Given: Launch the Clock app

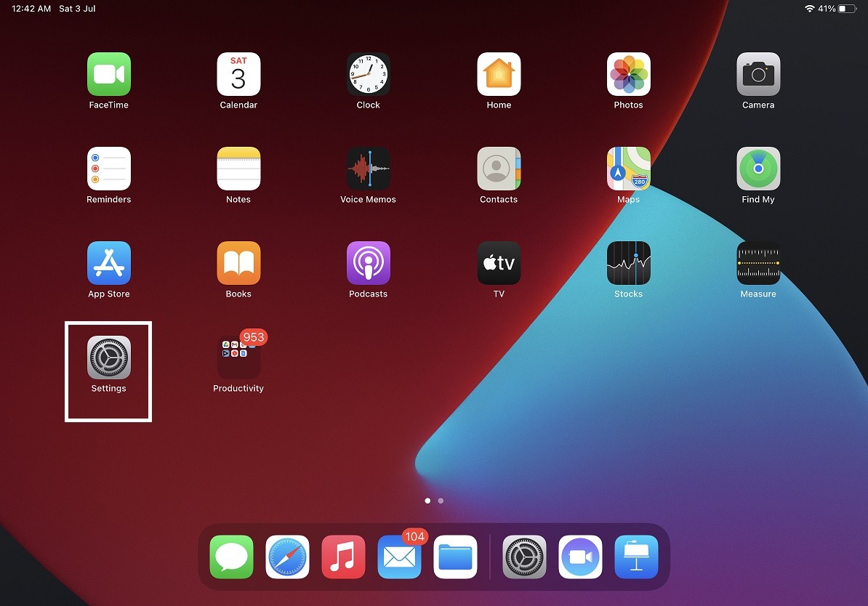Looking at the screenshot, I should [369, 74].
